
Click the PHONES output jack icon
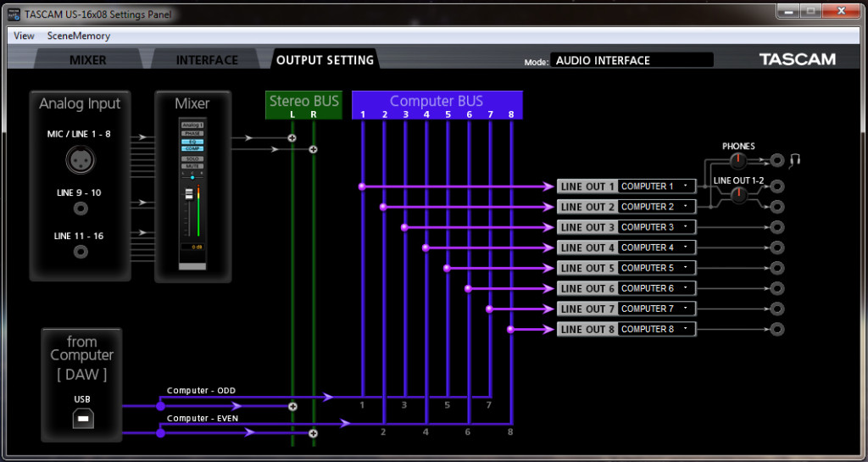777,161
